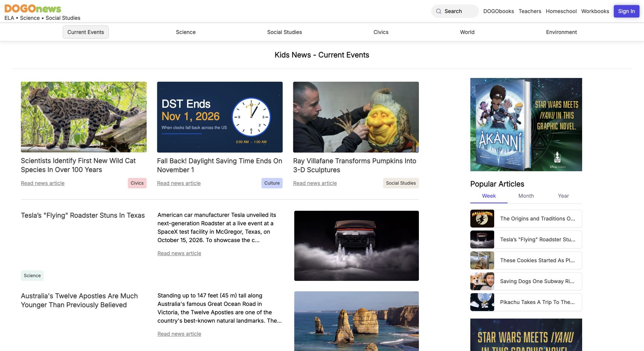
Task: Switch to the World category
Action: coord(467,32)
